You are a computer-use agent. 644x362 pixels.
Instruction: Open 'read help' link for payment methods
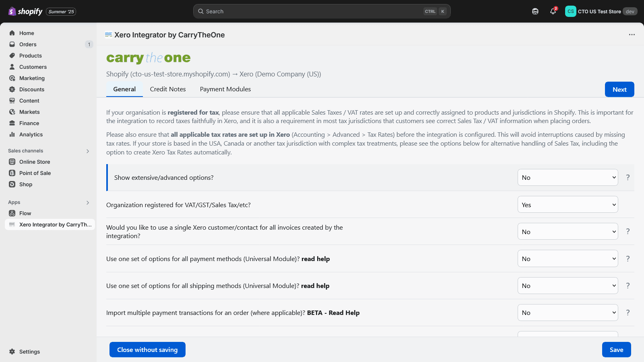[x=316, y=259]
